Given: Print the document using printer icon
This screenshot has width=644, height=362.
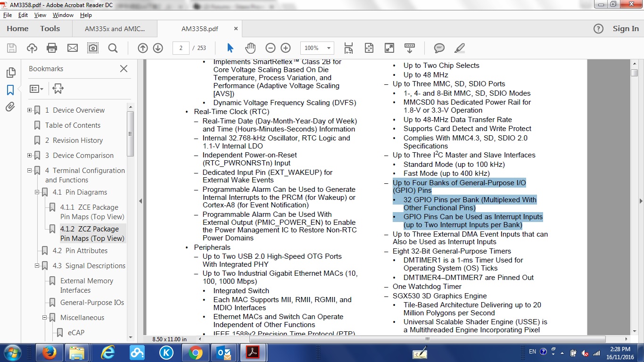Looking at the screenshot, I should [x=52, y=48].
